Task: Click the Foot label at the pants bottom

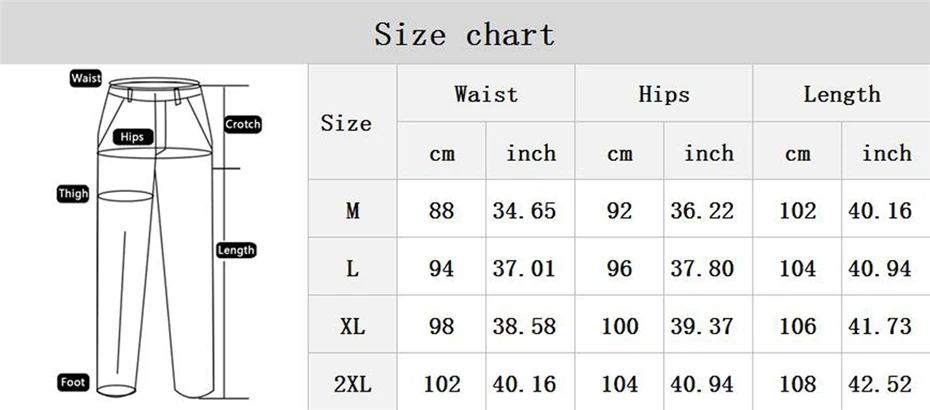Action: pos(73,383)
